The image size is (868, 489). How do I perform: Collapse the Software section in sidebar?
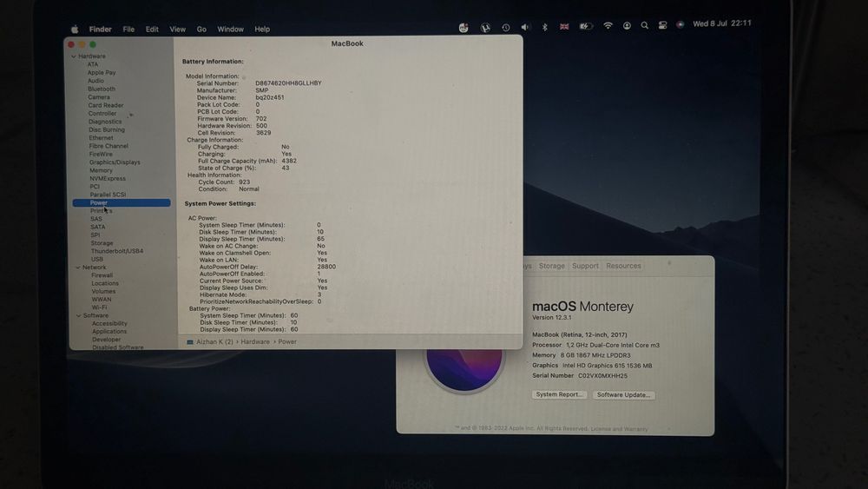[79, 315]
